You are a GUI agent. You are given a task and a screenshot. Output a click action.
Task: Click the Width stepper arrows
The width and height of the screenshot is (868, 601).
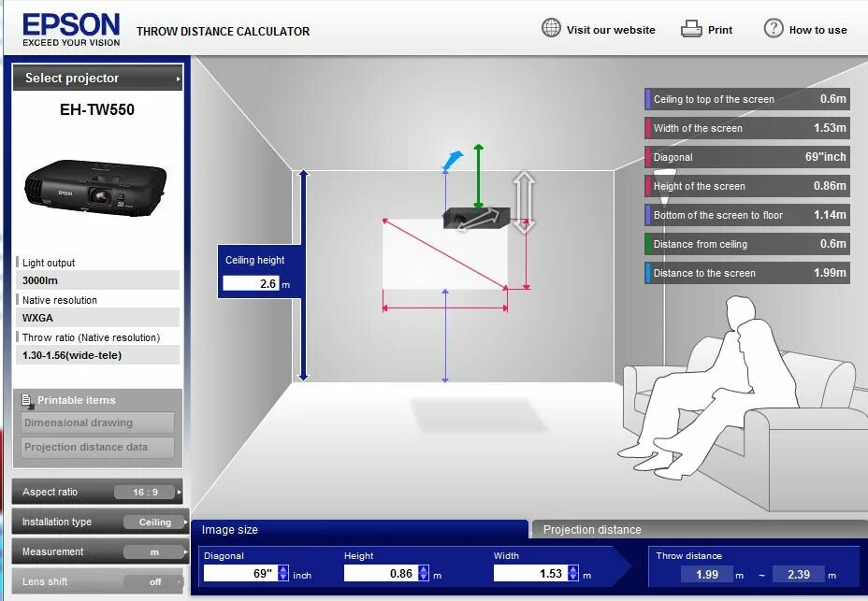tap(573, 573)
